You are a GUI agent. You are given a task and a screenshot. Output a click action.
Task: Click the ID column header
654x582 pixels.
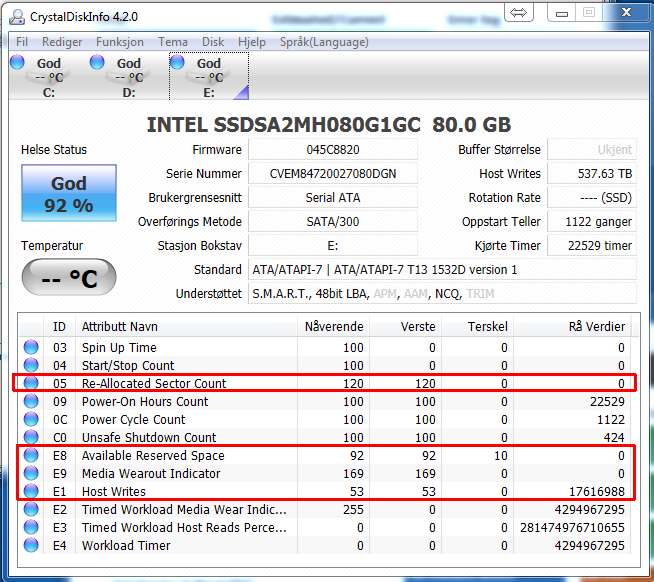pyautogui.click(x=59, y=326)
